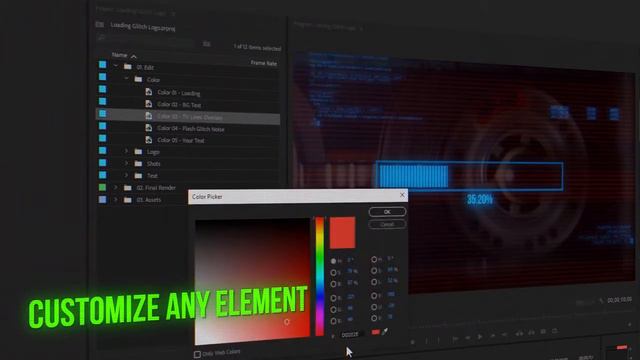
Task: Expand the Text bin
Action: point(127,175)
